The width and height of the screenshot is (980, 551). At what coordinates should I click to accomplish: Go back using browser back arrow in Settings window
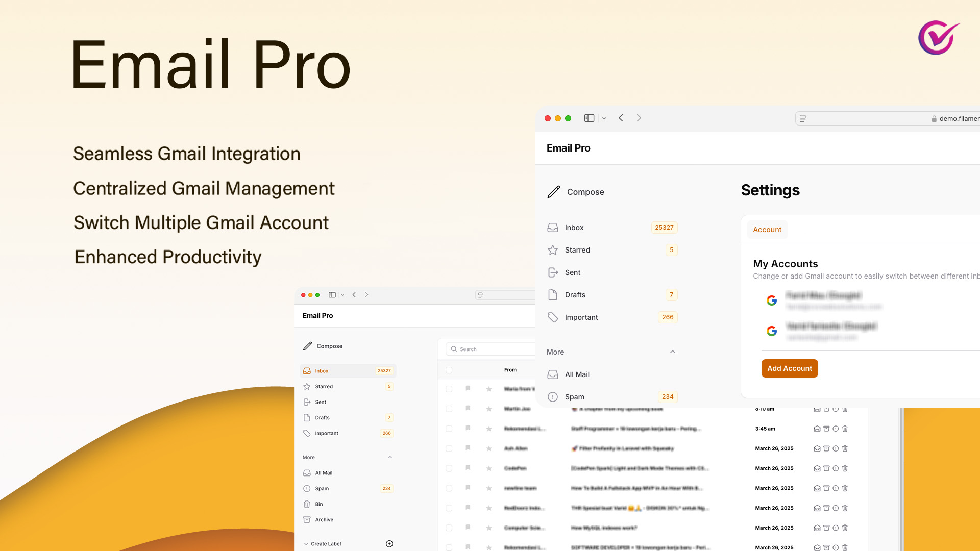[x=621, y=118]
